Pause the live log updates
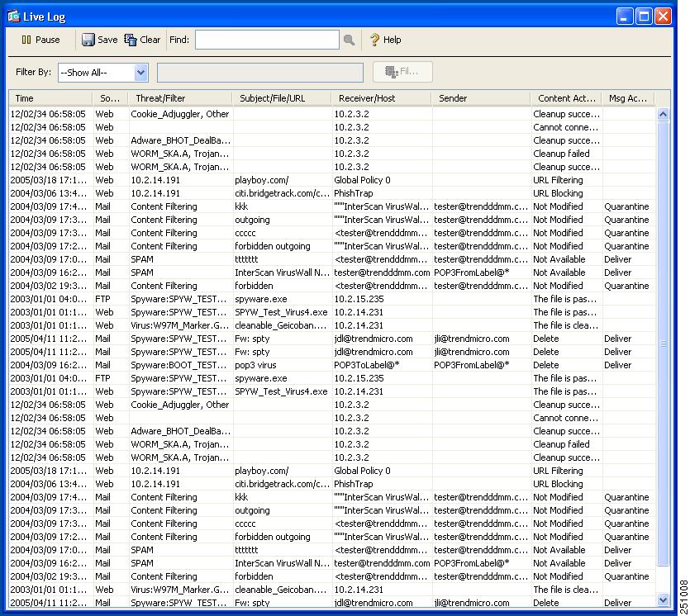Screen dimensions: 690x616 [38, 39]
